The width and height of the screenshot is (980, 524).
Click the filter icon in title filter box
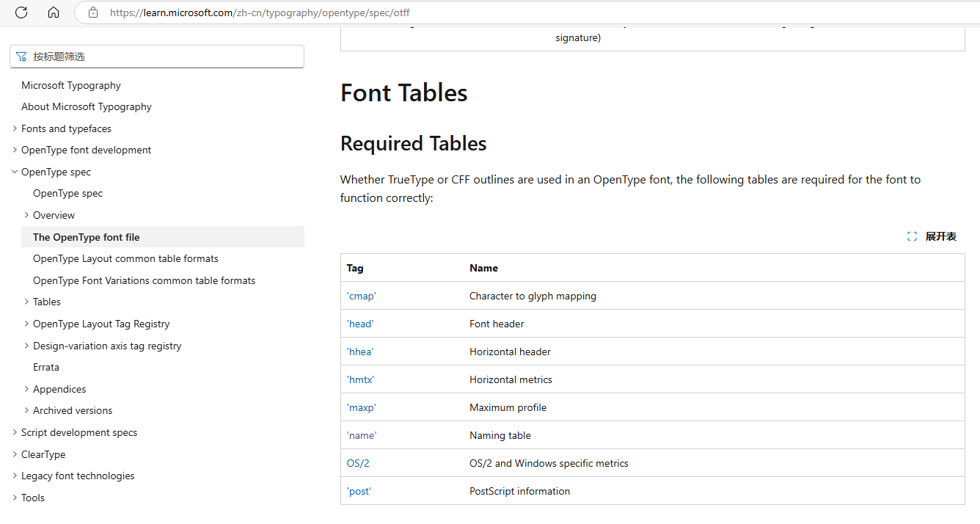pyautogui.click(x=21, y=57)
